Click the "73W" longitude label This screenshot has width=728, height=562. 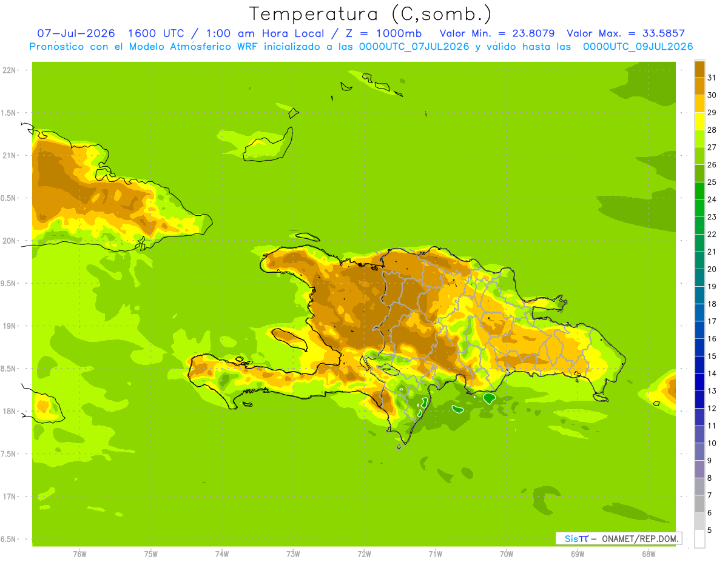pyautogui.click(x=293, y=554)
